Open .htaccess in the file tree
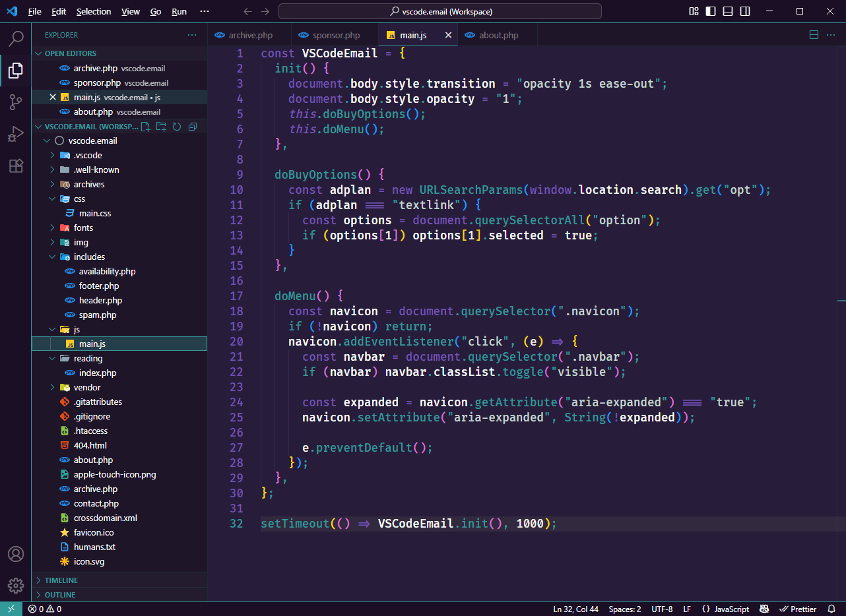 119,431
